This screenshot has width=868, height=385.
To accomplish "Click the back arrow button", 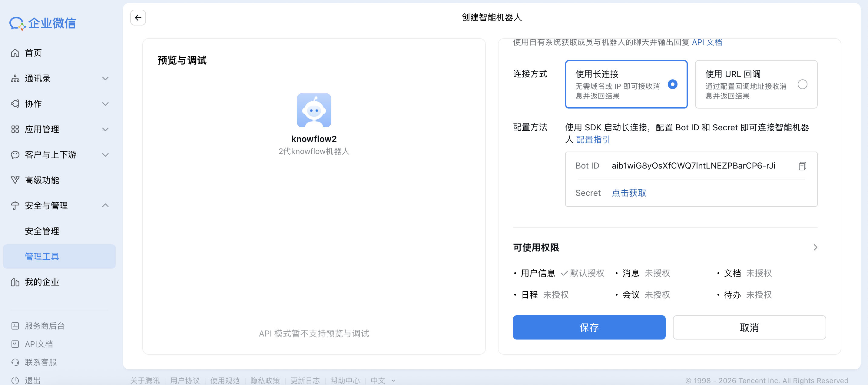I will click(138, 18).
